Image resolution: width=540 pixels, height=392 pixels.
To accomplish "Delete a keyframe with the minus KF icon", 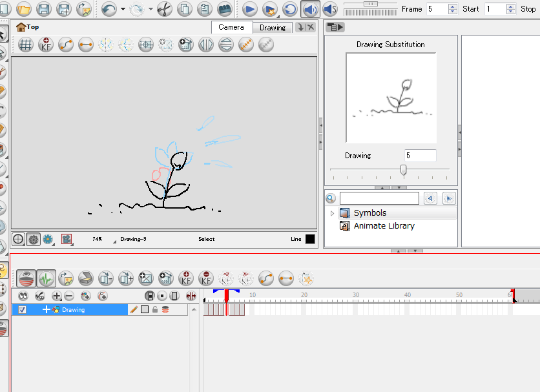I will [206, 279].
